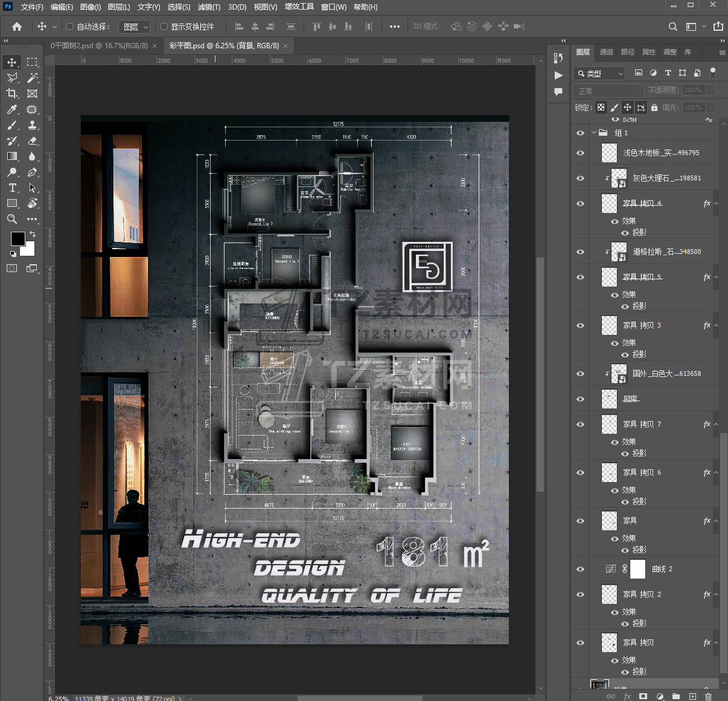Viewport: 728px width, 701px height.
Task: Hide the 厨房 layer with eye icon
Action: click(x=580, y=399)
